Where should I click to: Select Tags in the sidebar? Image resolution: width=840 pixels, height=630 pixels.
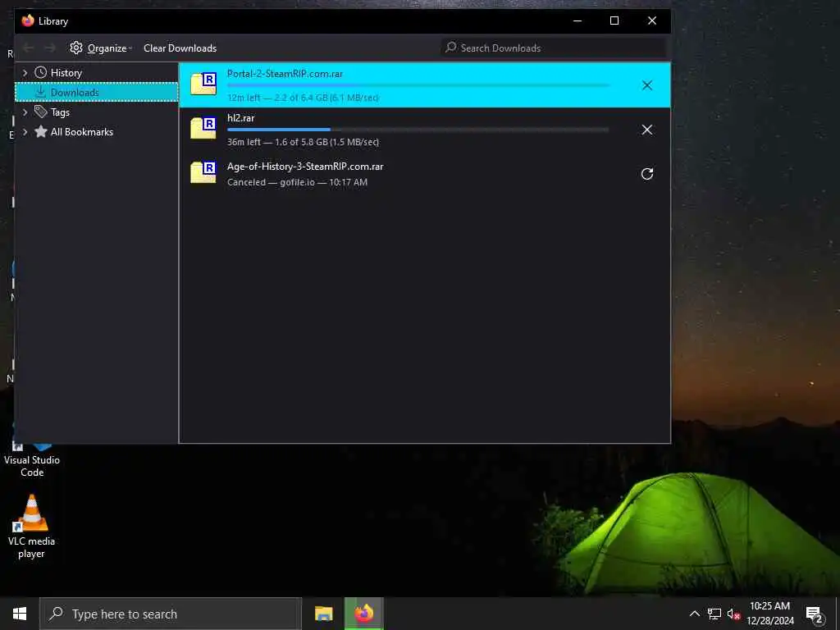coord(60,112)
